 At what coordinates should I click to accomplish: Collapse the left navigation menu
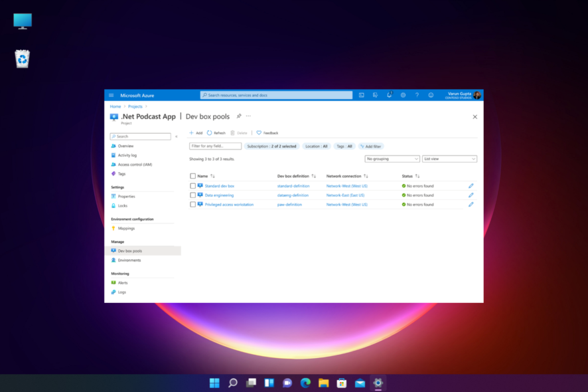[x=177, y=136]
